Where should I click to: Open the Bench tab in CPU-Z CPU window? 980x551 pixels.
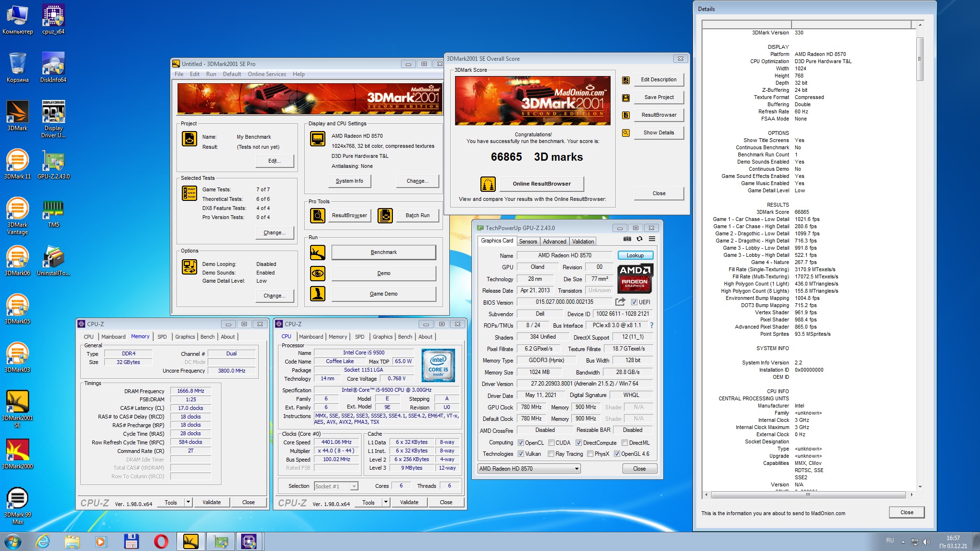(405, 337)
